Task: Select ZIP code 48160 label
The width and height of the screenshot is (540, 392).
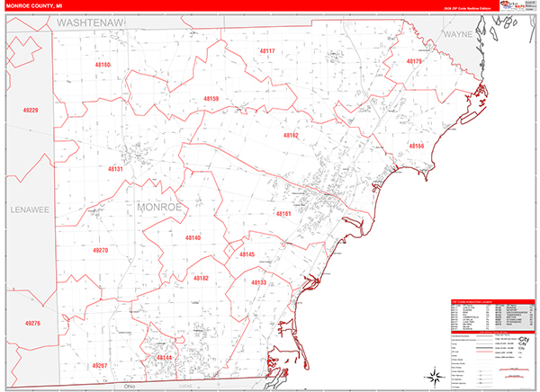Action: tap(103, 65)
